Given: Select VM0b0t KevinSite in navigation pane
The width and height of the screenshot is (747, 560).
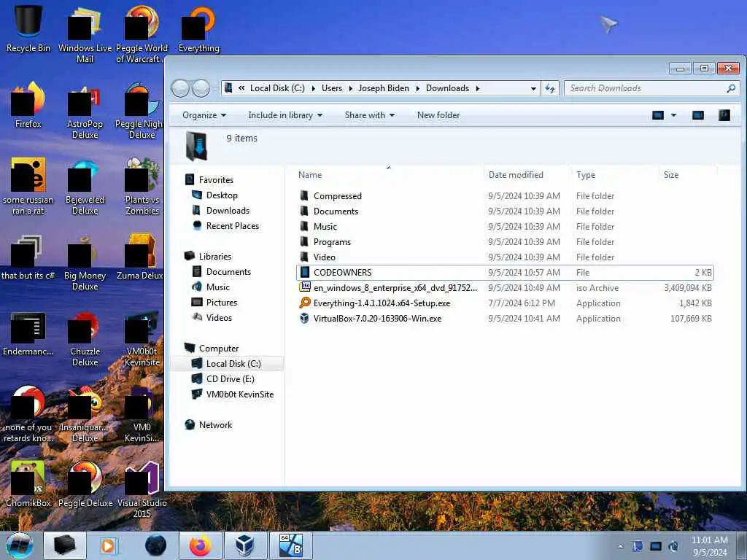Looking at the screenshot, I should point(233,394).
